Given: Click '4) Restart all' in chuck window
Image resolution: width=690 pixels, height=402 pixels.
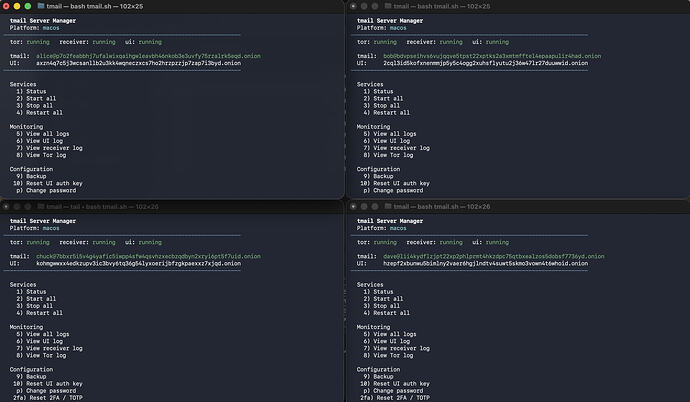Looking at the screenshot, I should 40,313.
